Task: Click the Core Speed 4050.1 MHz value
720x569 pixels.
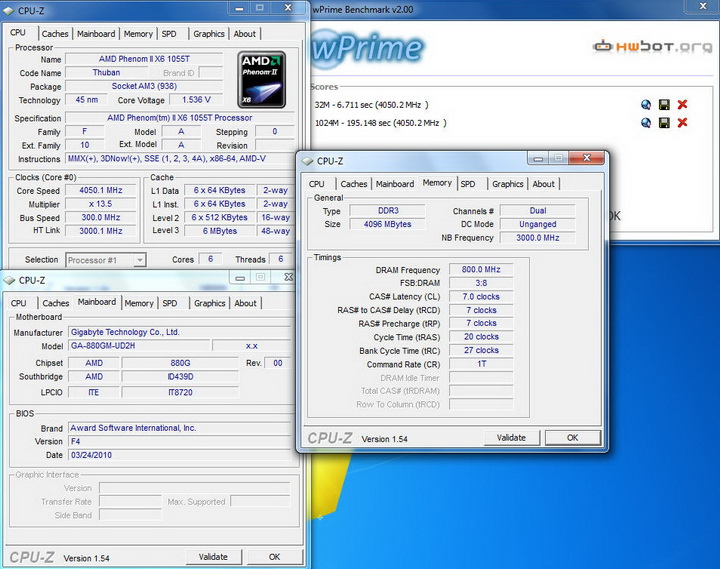Action: 101,190
